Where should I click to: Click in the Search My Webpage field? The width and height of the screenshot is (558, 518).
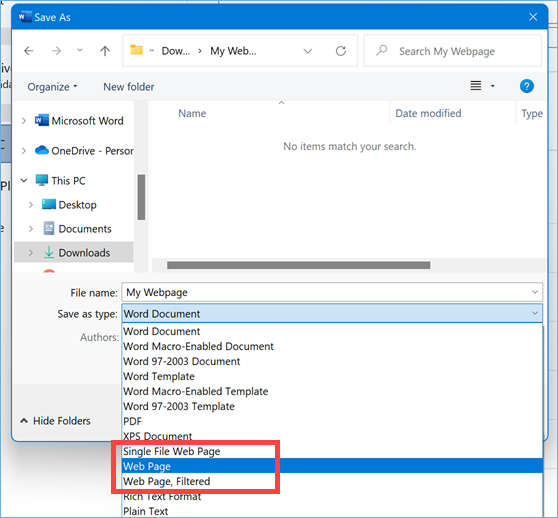coord(453,51)
